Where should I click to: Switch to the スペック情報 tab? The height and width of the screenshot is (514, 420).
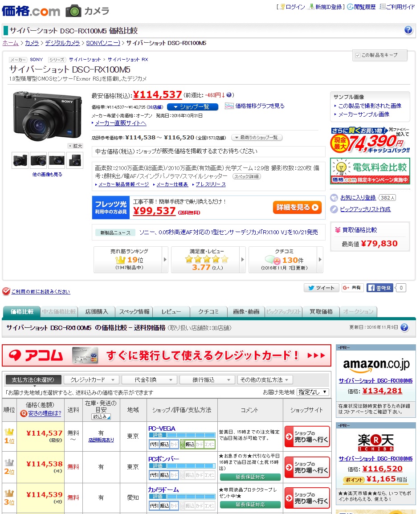click(134, 312)
